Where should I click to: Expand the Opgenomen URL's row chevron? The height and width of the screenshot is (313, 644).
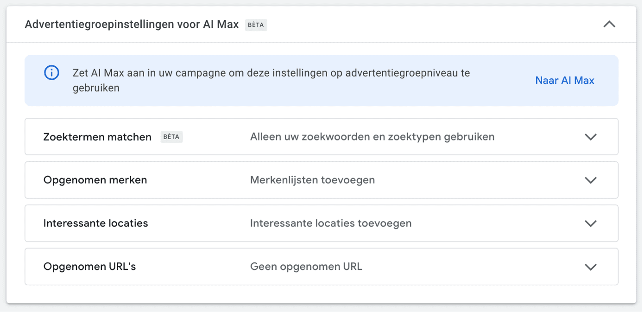pyautogui.click(x=590, y=267)
